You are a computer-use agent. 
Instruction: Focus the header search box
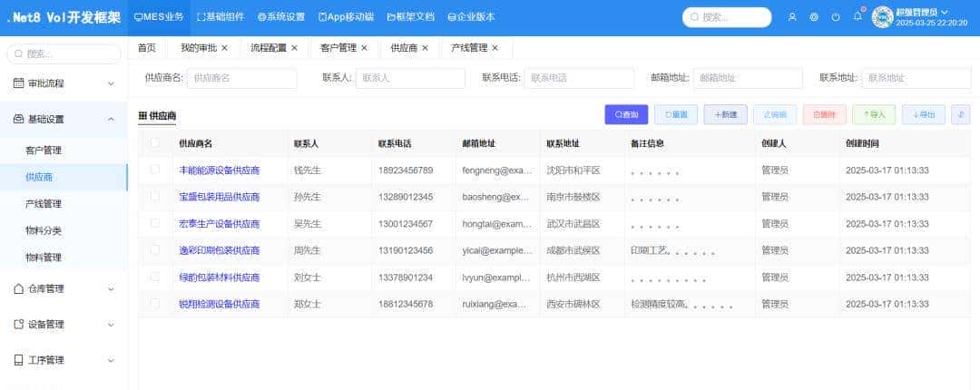[x=727, y=17]
